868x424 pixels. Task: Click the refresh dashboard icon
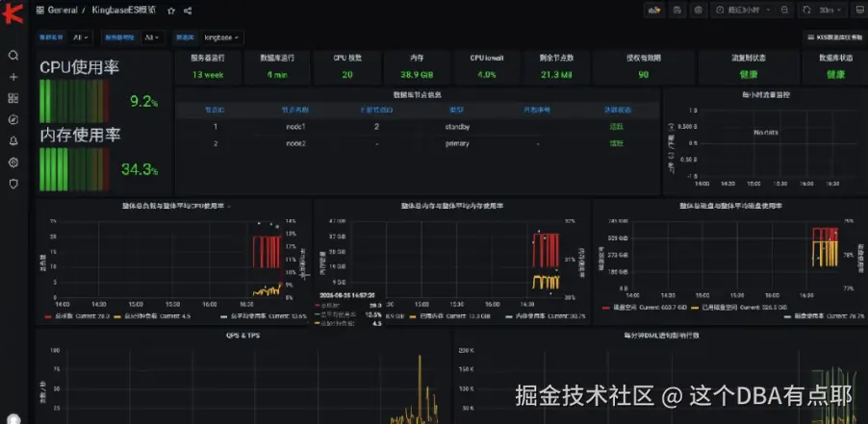807,10
